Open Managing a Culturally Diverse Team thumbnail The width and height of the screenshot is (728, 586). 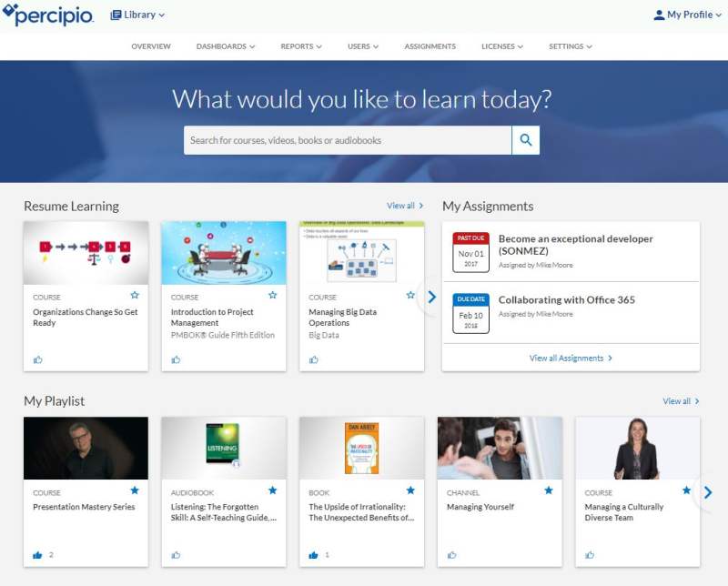637,448
